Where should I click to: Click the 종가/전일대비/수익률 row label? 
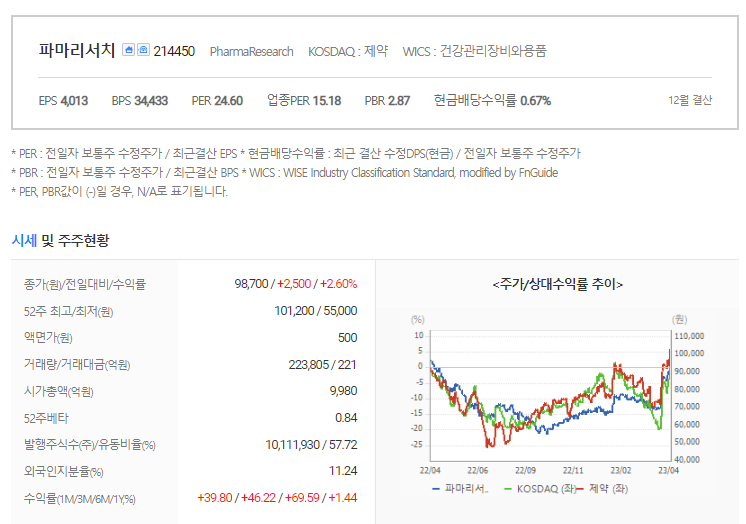85,285
